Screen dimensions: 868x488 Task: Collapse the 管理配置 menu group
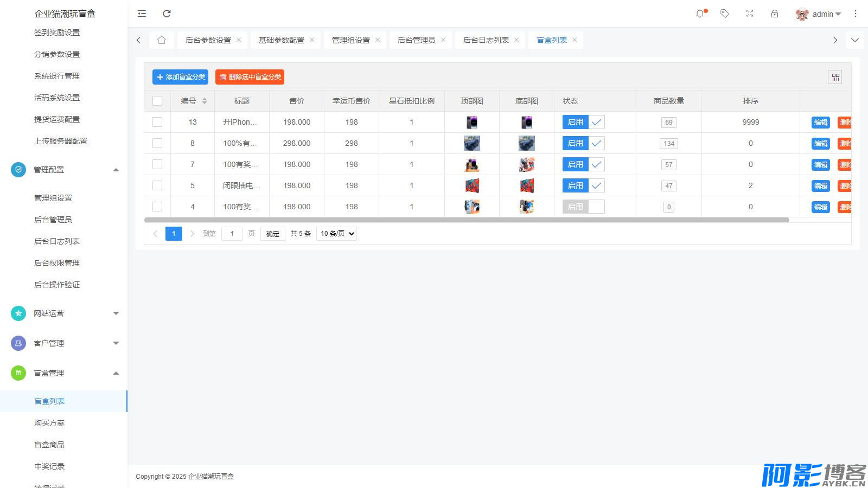tap(116, 170)
